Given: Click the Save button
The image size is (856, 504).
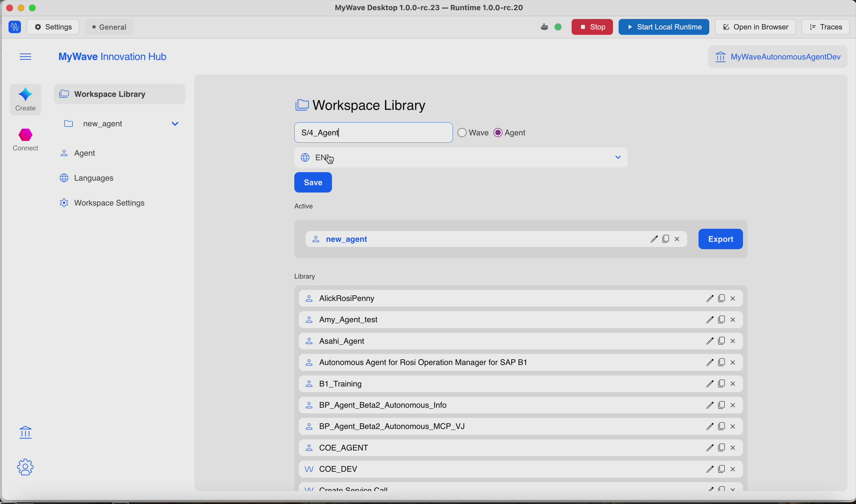Looking at the screenshot, I should coord(313,183).
